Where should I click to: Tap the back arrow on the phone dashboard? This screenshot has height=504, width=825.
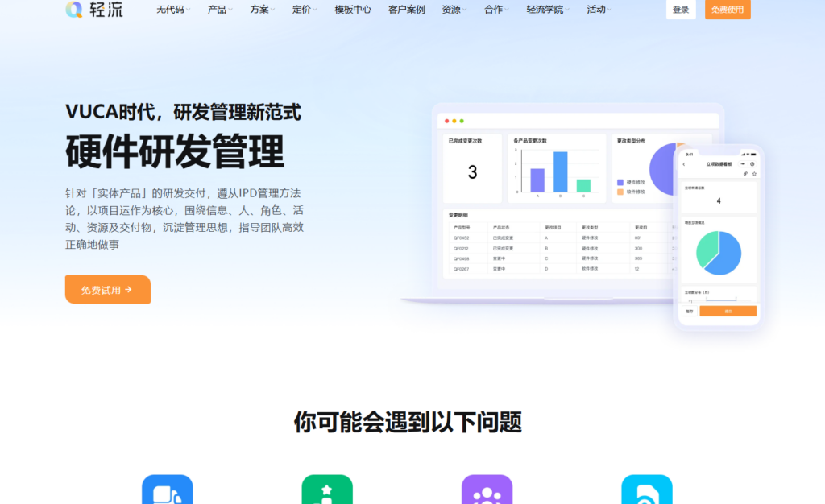684,164
